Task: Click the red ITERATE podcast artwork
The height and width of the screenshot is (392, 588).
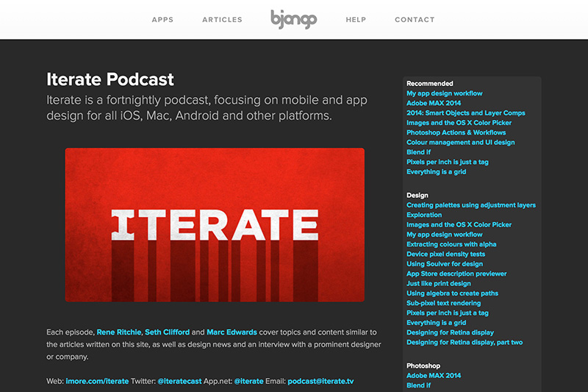Action: (215, 225)
